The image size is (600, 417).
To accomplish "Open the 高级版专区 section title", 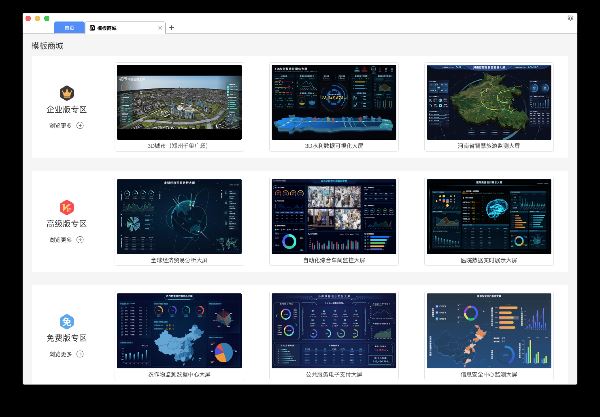I will (67, 224).
